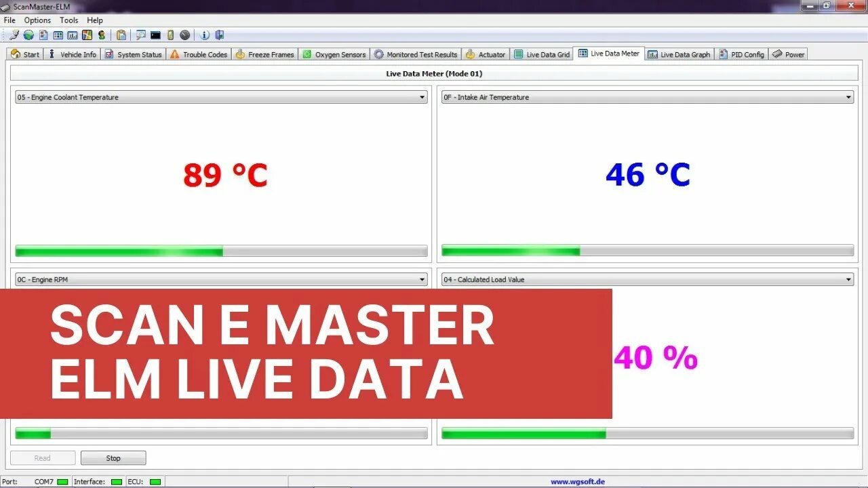Screen dimensions: 868x488
Task: Open the Intake Air Temperature PID dropdown
Action: (x=648, y=98)
